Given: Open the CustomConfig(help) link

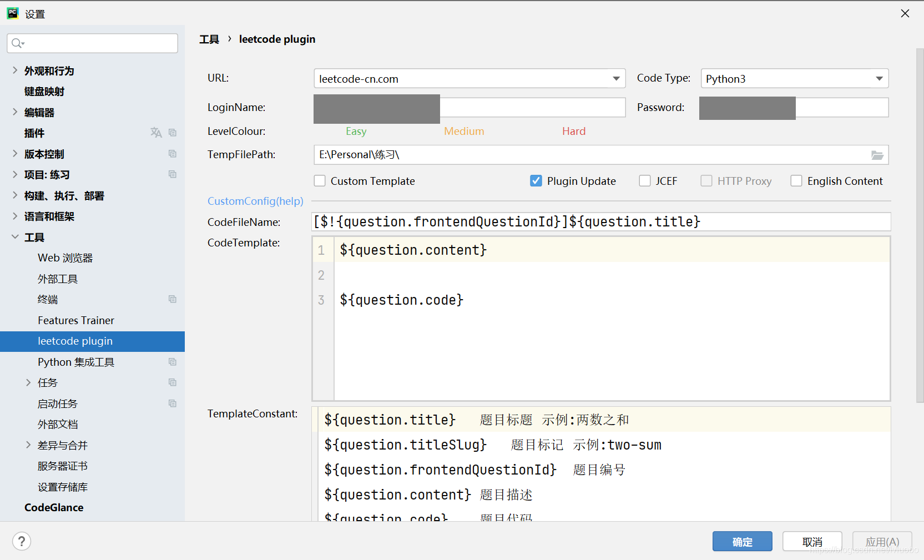Looking at the screenshot, I should [x=255, y=201].
